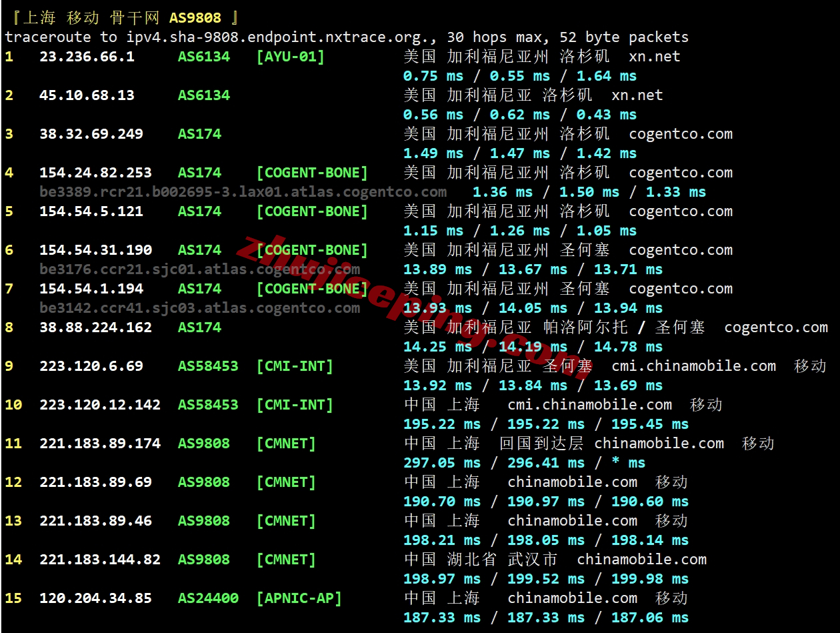The image size is (840, 633).
Task: Click the 13.69 ms latency value
Action: click(x=629, y=386)
